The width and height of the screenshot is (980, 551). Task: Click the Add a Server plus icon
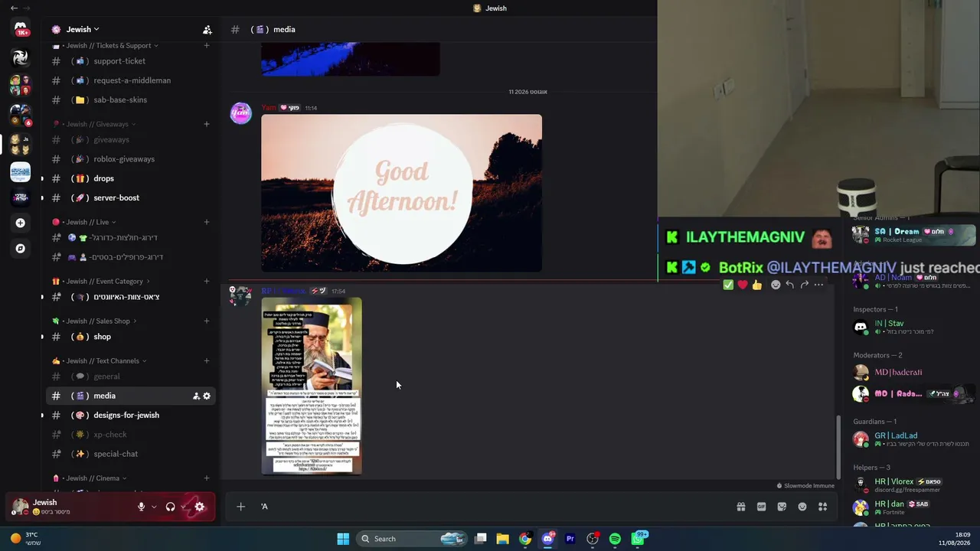(21, 223)
